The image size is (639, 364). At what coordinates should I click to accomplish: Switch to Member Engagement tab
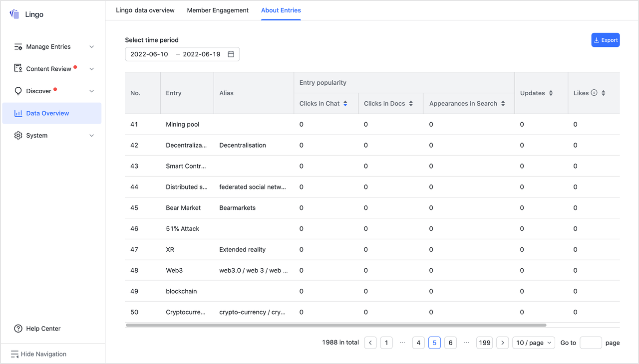[218, 10]
